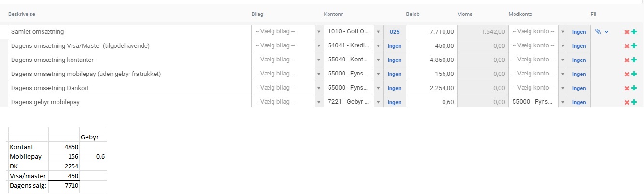Add a row after Visa/Master line
Viewport: 644px width, 196px height.
634,46
